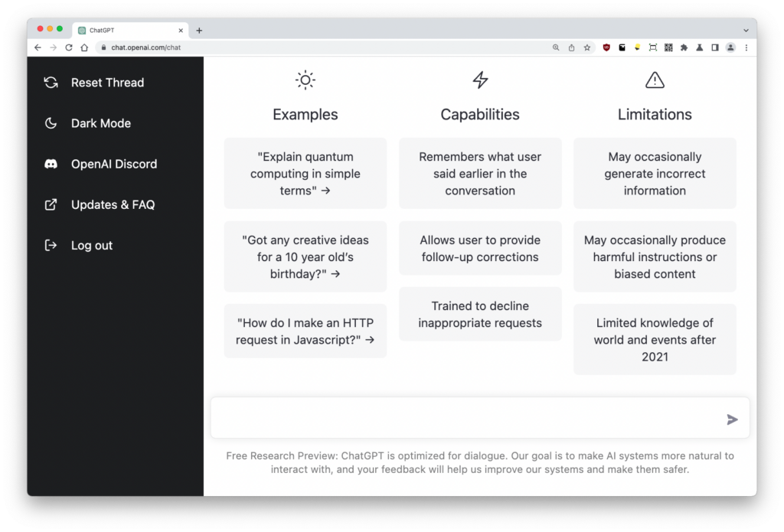Toggle Dark Mode in the sidebar

tap(100, 123)
